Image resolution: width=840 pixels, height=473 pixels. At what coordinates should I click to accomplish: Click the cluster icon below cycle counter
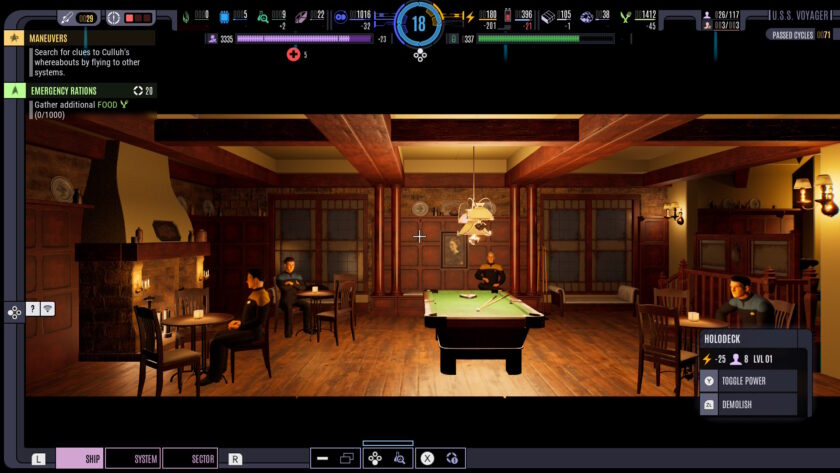click(420, 55)
